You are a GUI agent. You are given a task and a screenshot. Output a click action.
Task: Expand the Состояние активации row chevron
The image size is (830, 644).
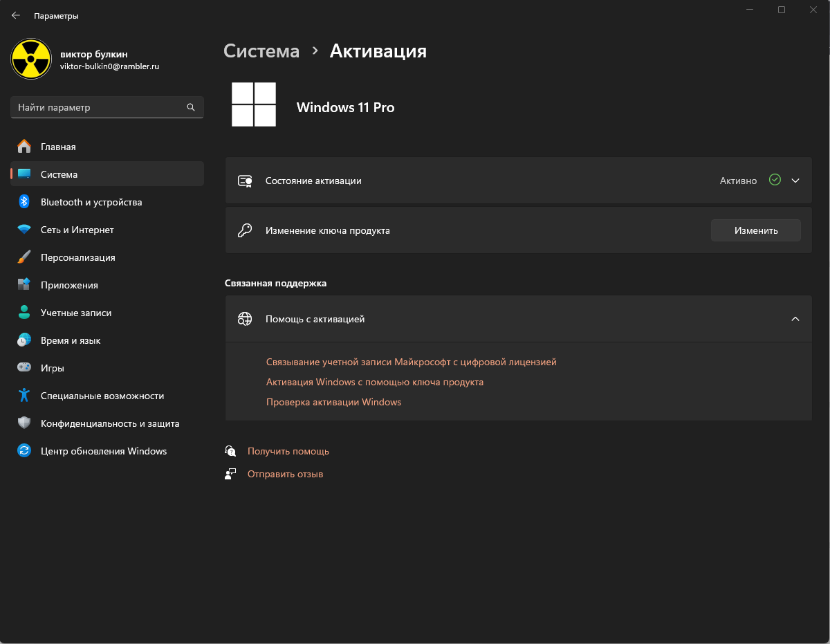(795, 181)
